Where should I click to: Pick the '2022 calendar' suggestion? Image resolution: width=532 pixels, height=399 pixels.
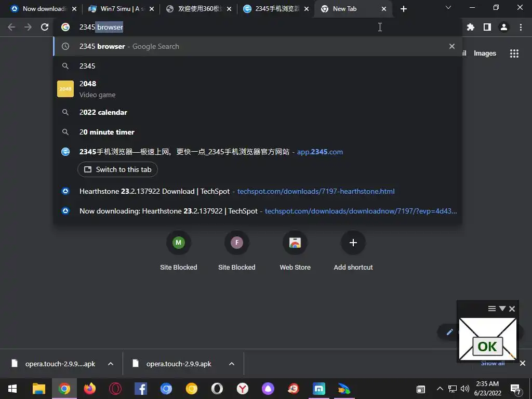(257, 112)
